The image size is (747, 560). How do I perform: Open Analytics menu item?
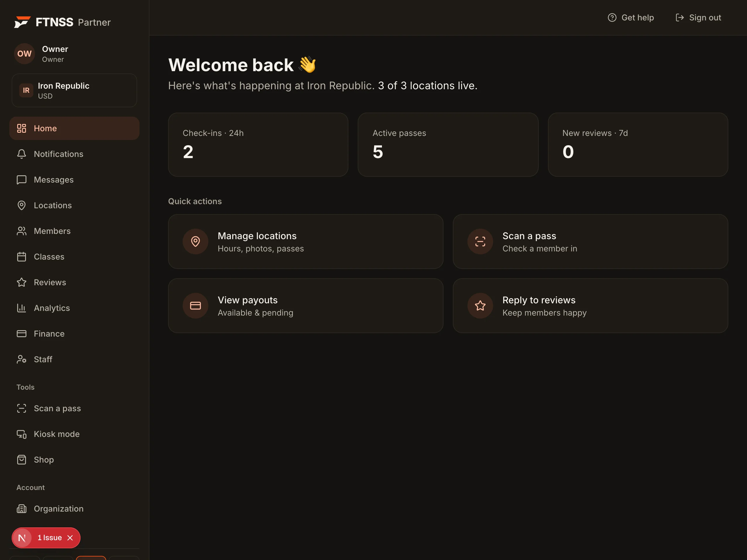point(74,308)
